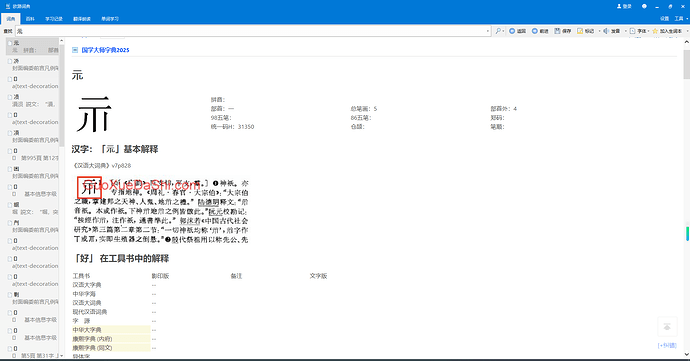Screen dimensions: 690x361
Task: Click the 返回 back arrow icon
Action: pos(512,31)
